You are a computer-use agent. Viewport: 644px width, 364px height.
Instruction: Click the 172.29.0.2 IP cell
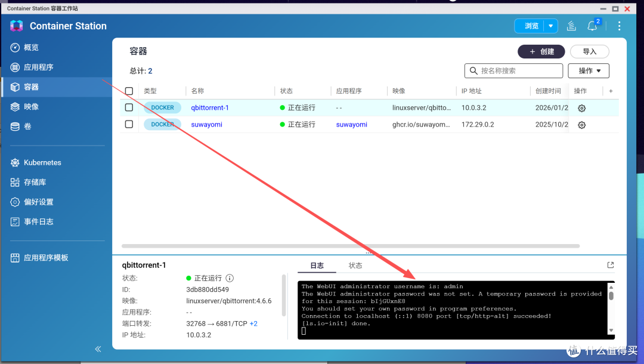coord(478,125)
